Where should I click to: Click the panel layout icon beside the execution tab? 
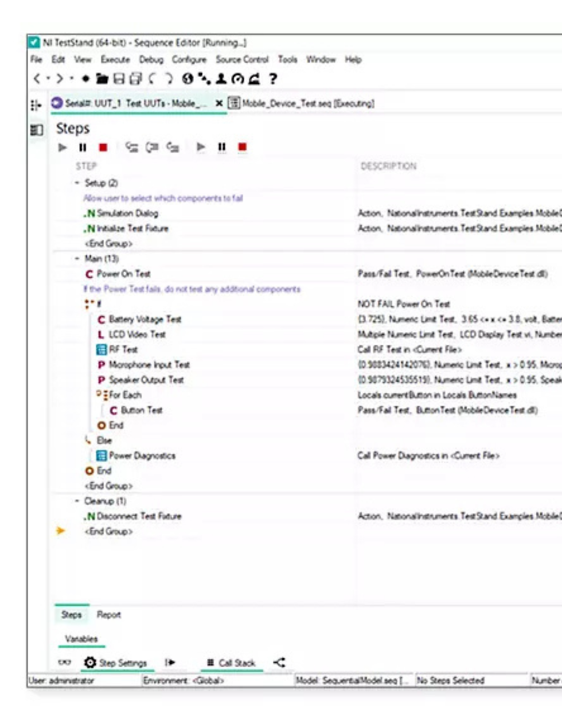[x=36, y=105]
